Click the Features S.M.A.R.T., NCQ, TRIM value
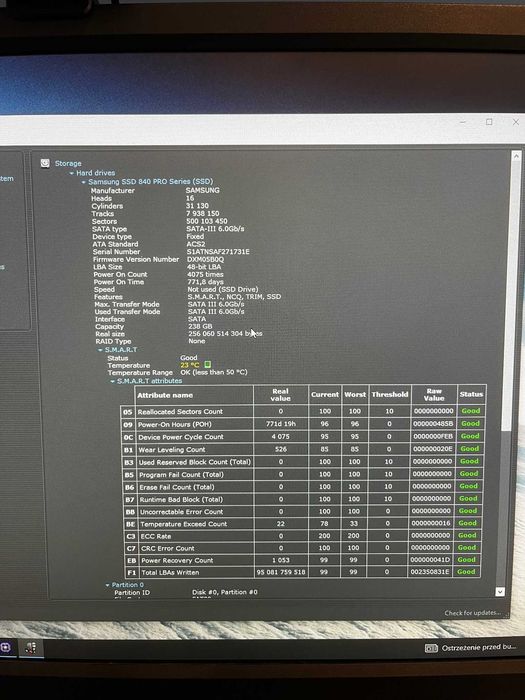This screenshot has height=700, width=525. click(x=234, y=296)
